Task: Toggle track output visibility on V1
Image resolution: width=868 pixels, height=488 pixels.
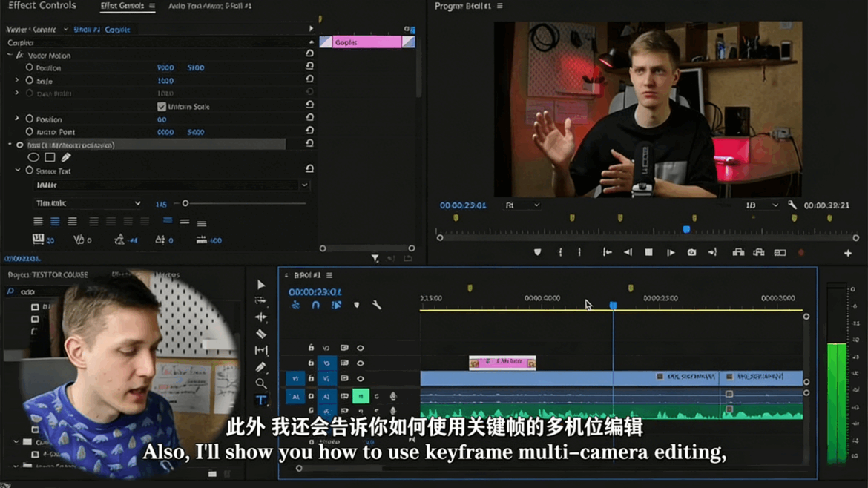Action: click(x=361, y=379)
